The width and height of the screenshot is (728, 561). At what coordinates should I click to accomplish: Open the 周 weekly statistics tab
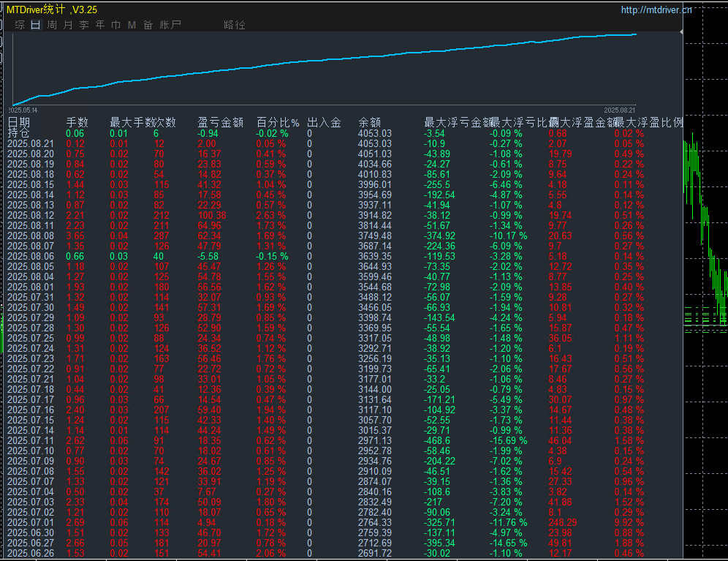(52, 25)
